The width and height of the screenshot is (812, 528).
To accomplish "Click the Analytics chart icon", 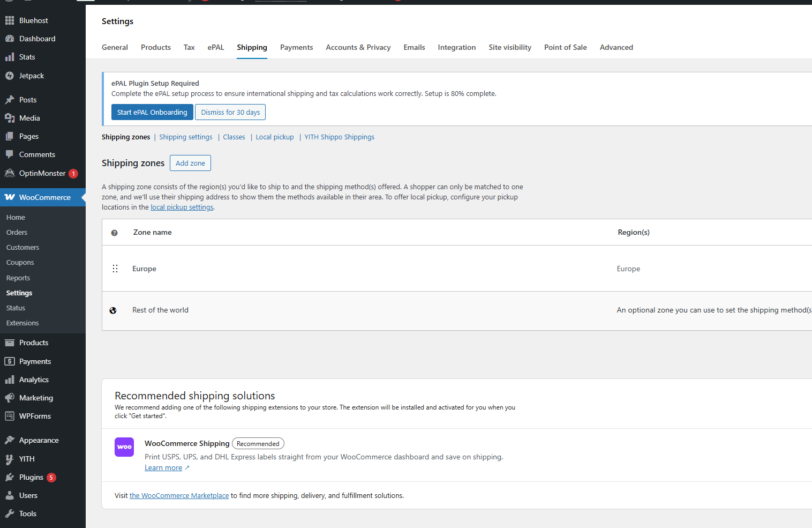I will click(x=10, y=380).
